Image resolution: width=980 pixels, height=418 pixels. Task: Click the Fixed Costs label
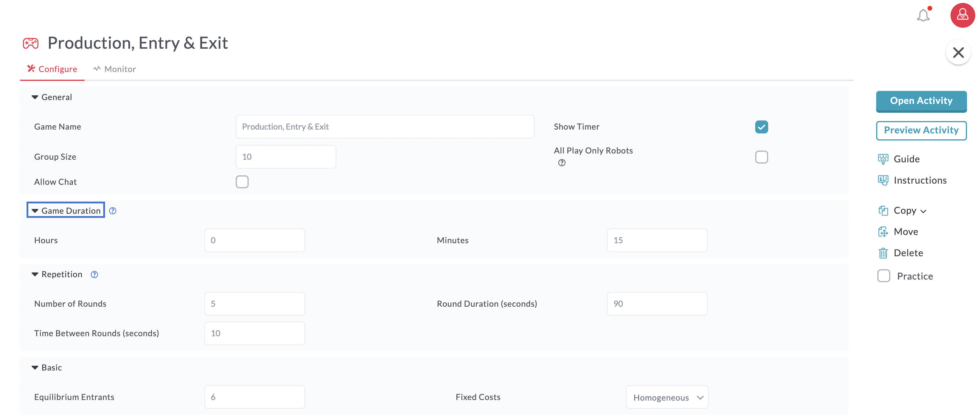(478, 397)
